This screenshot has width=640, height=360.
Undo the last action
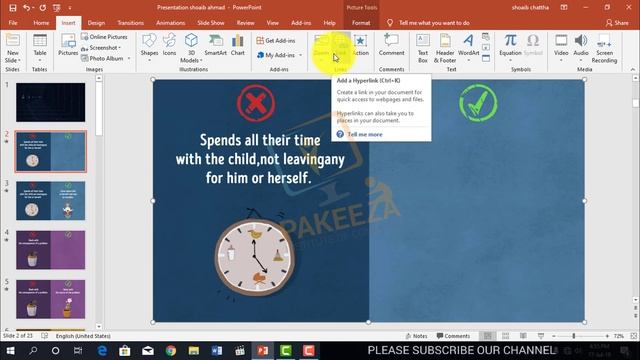[x=27, y=7]
